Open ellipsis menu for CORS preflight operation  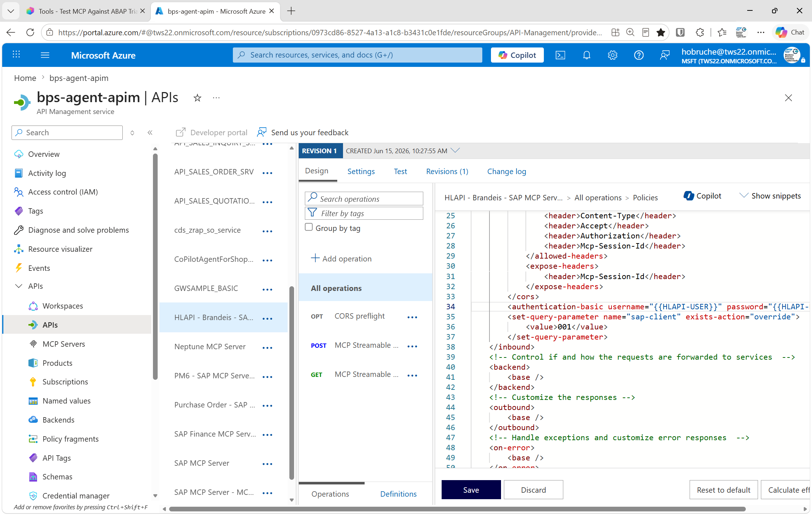pyautogui.click(x=412, y=317)
